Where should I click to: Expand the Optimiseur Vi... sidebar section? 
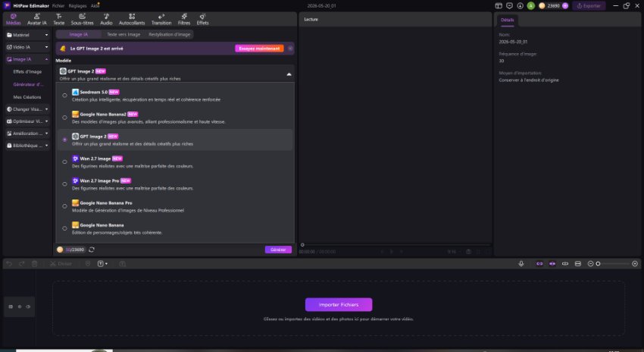(27, 121)
